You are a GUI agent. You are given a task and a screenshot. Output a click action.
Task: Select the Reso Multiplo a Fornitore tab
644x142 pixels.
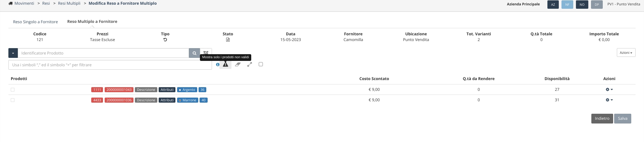[92, 22]
